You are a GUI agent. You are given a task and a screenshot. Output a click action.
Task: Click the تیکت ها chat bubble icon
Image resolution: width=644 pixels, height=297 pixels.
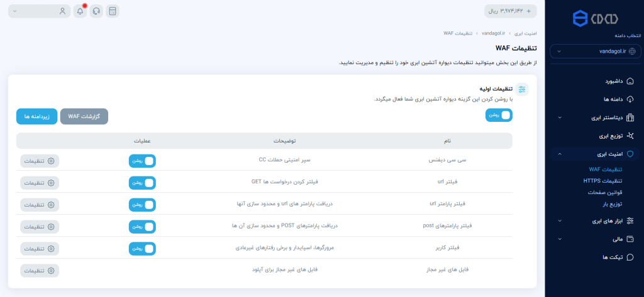pyautogui.click(x=630, y=257)
